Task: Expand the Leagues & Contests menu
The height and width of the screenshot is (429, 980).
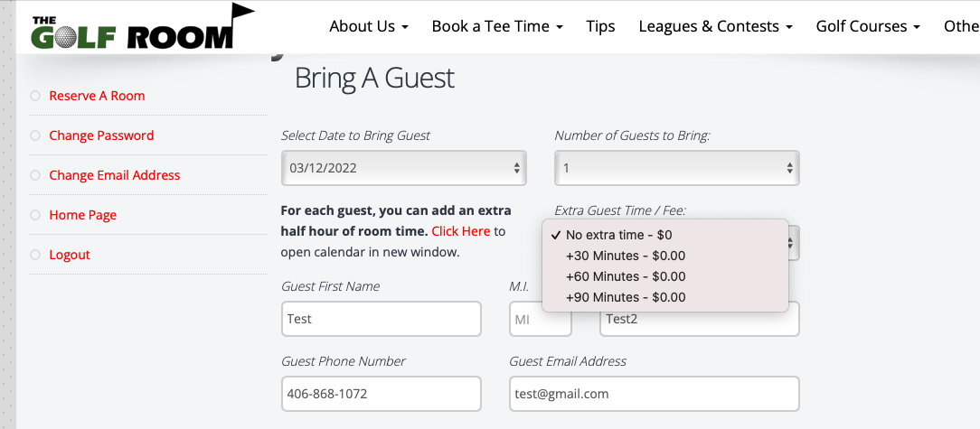Action: coord(716,26)
